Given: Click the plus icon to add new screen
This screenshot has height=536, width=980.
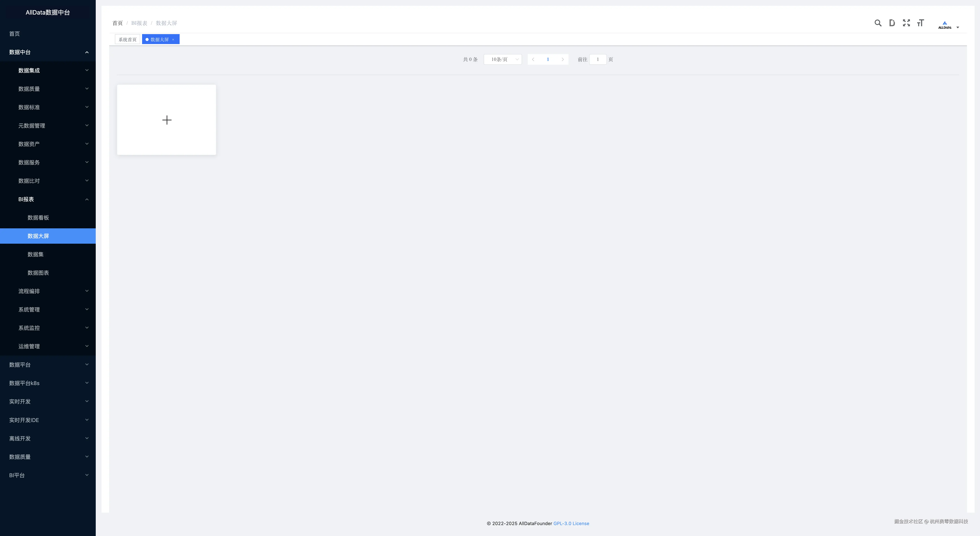Looking at the screenshot, I should click(167, 120).
